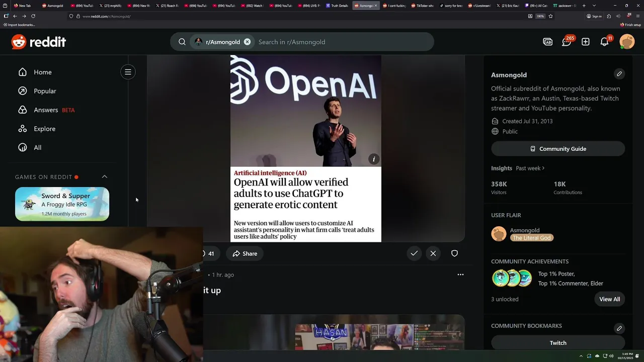Switch to the TikToker tab
Screen dimensions: 644x362
pos(422,6)
